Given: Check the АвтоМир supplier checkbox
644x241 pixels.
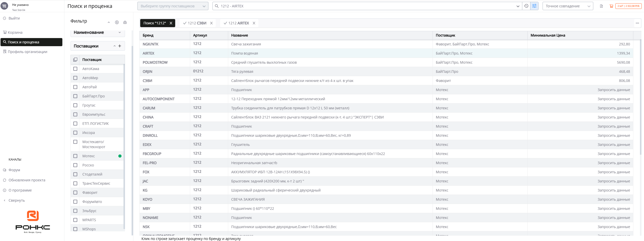Looking at the screenshot, I should tap(75, 78).
